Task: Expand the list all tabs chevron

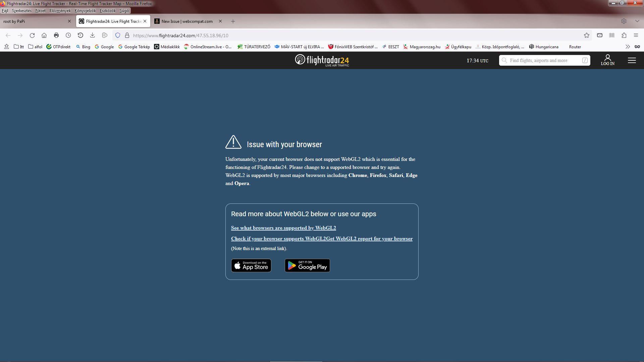Action: coord(637,21)
